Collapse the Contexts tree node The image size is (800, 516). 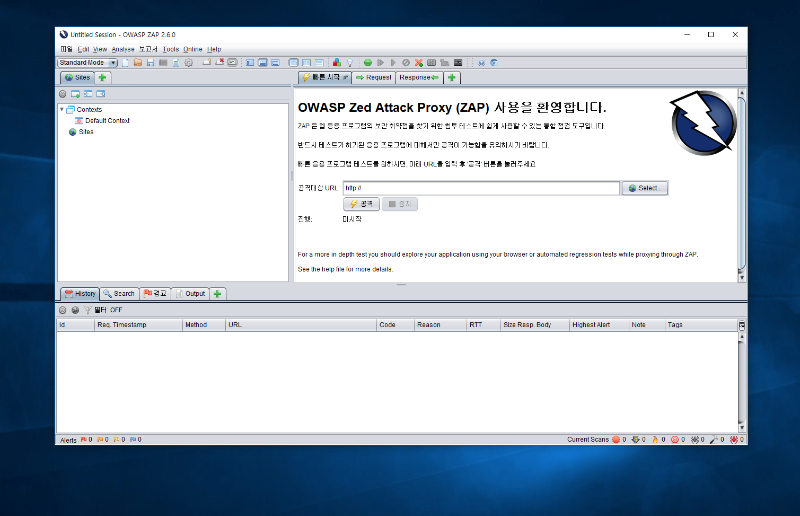pyautogui.click(x=62, y=109)
